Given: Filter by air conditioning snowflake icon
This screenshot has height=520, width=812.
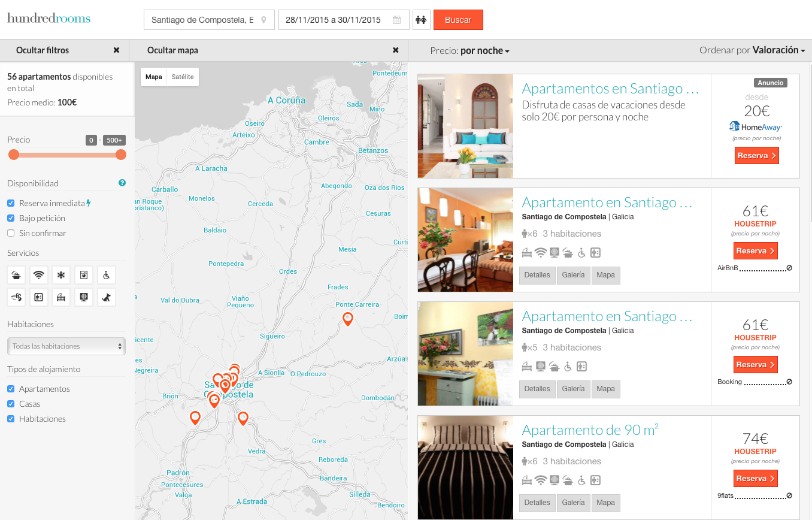Looking at the screenshot, I should (x=61, y=275).
